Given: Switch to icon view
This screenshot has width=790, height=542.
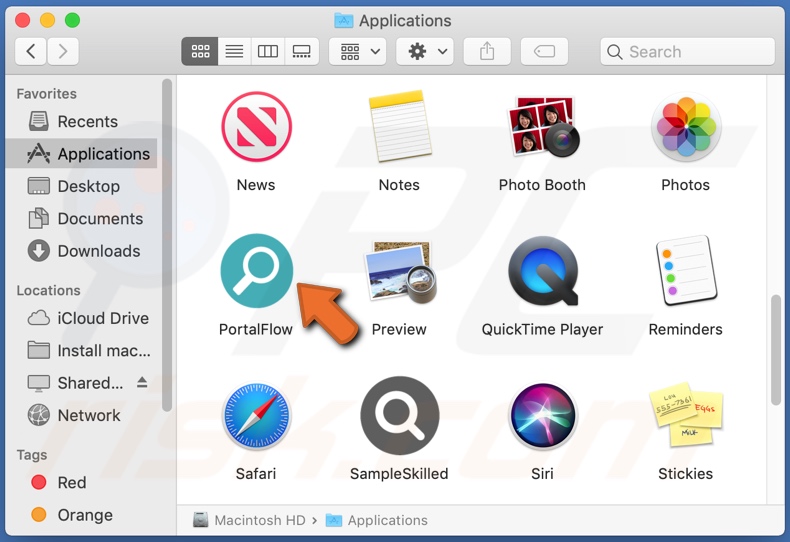Looking at the screenshot, I should (200, 51).
